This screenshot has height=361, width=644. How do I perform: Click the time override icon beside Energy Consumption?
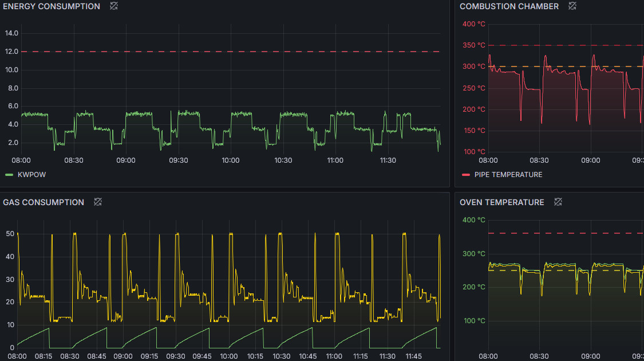[x=114, y=6]
